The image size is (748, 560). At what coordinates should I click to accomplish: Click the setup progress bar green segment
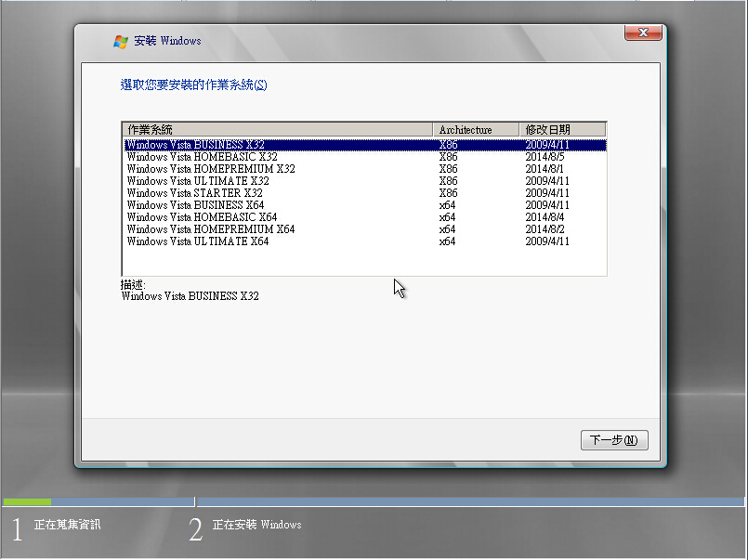click(x=27, y=501)
